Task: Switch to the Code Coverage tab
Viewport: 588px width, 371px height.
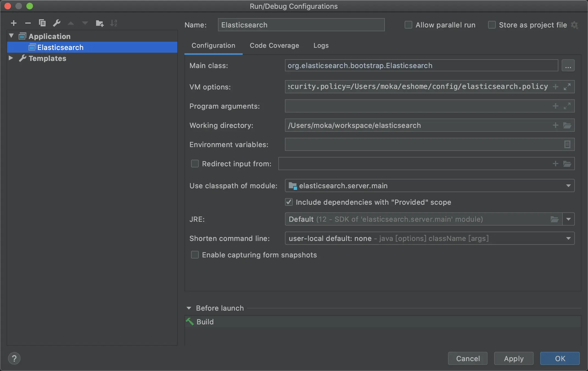Action: pyautogui.click(x=274, y=46)
